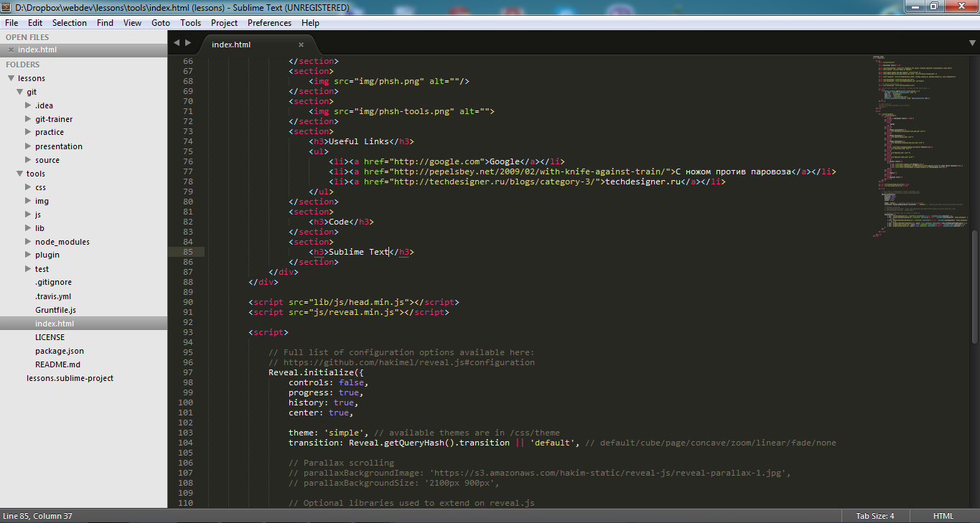Open the HTML syntax selector in status bar
This screenshot has height=523, width=980.
coord(943,515)
